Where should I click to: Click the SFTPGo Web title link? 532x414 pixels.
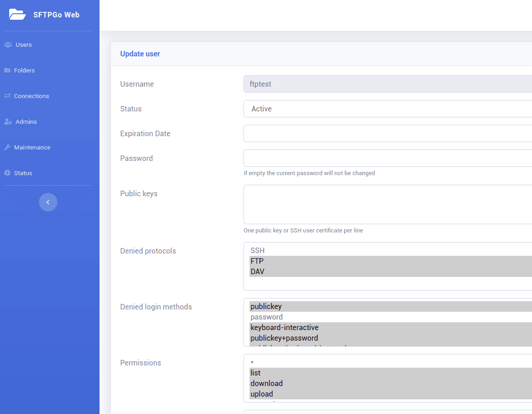click(56, 14)
